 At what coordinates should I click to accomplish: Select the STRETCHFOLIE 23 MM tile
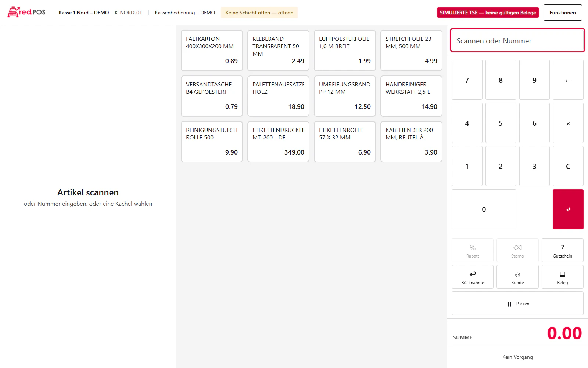[x=411, y=50]
